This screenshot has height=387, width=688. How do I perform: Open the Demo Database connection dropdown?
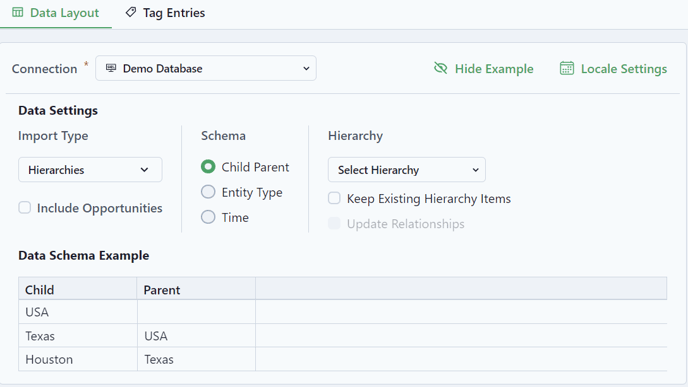tap(206, 68)
